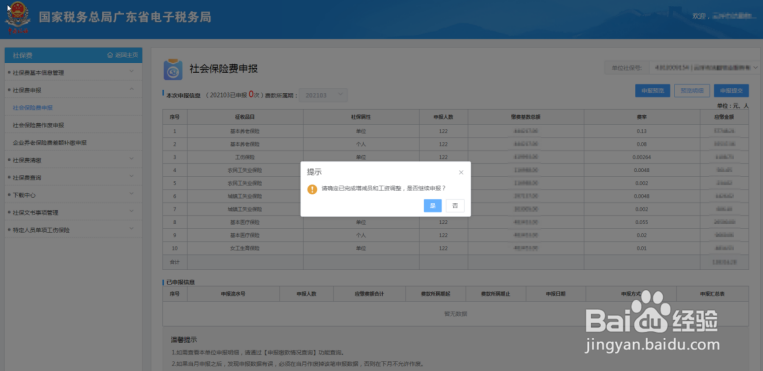Click the 社保费 sidebar header

(x=23, y=55)
